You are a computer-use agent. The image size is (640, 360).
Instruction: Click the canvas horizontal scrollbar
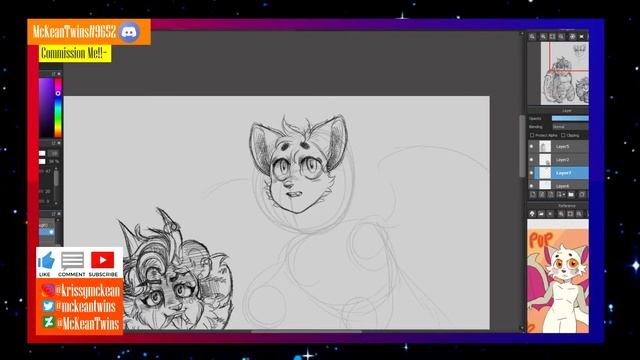306,331
